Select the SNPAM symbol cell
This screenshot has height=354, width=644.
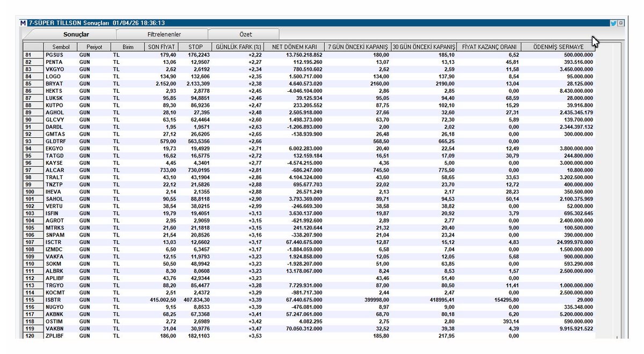tap(61, 236)
